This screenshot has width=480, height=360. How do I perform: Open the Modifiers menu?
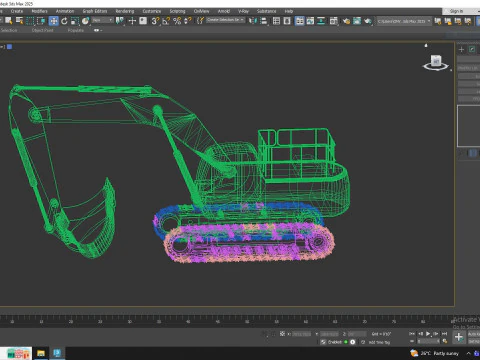pyautogui.click(x=39, y=11)
